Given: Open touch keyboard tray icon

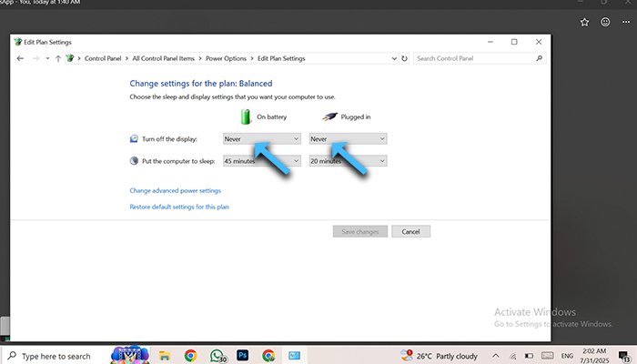Looking at the screenshot, I should point(547,356).
